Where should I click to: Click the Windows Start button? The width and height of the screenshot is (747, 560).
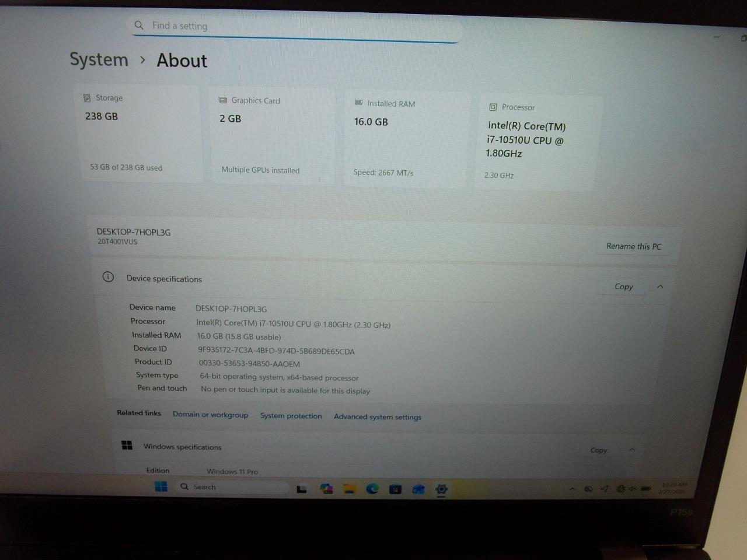160,487
